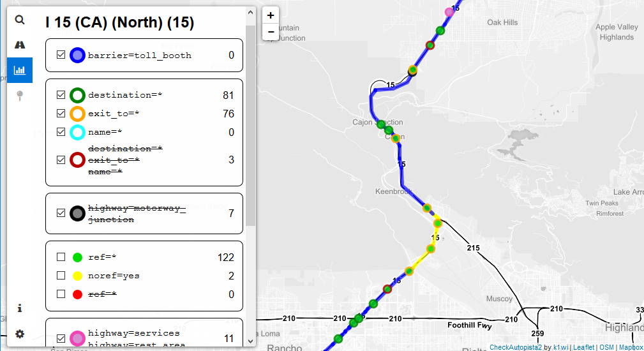This screenshot has width=644, height=351.
Task: Zoom out the map
Action: tap(270, 32)
